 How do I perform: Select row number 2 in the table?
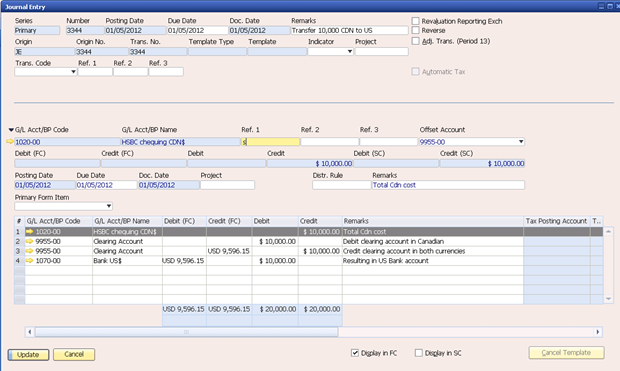[18, 241]
